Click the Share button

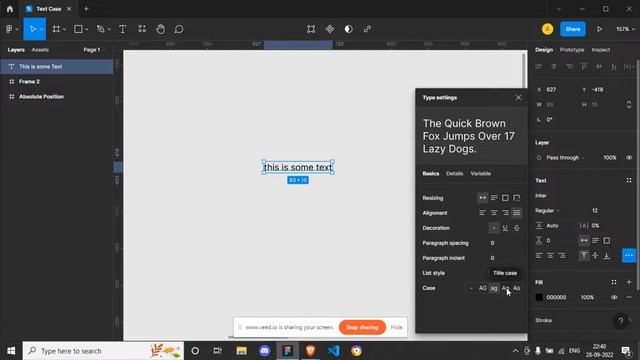(573, 29)
